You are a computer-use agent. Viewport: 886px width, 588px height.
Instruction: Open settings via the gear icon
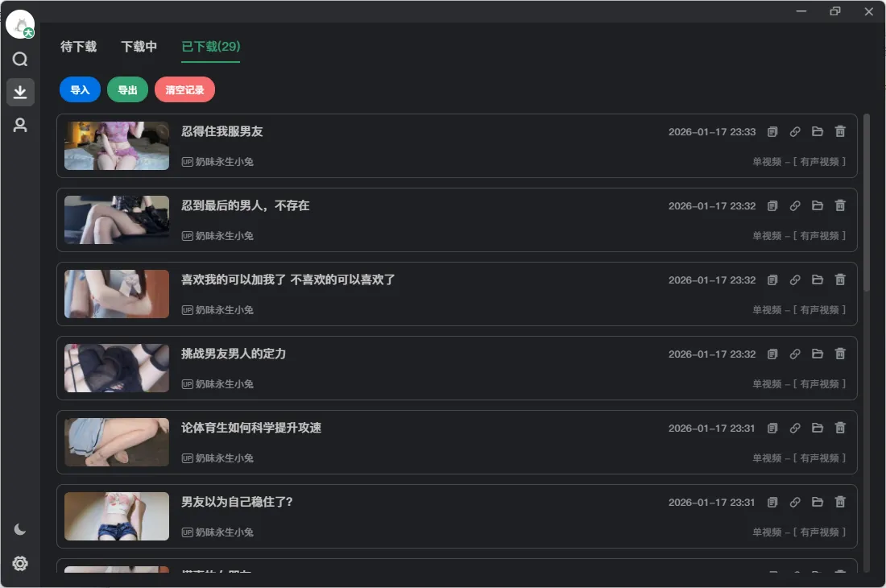pyautogui.click(x=19, y=563)
